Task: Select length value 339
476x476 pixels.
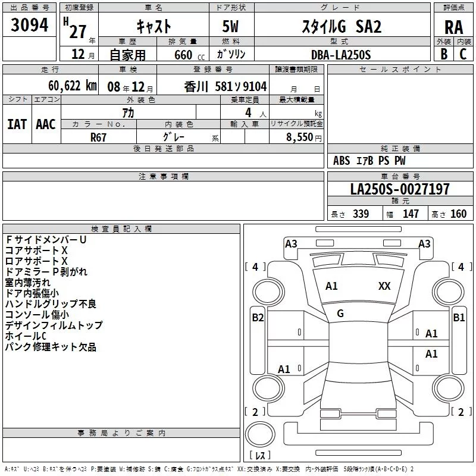Action: (x=361, y=214)
